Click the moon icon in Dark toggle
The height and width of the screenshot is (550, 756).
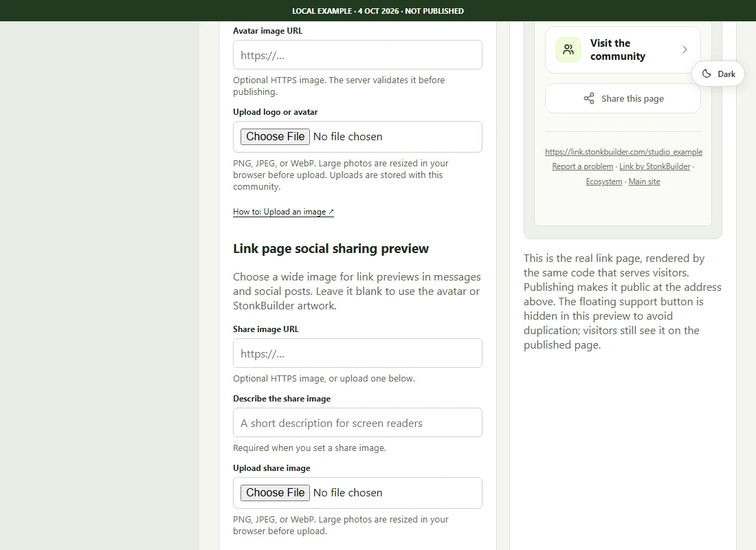[707, 74]
